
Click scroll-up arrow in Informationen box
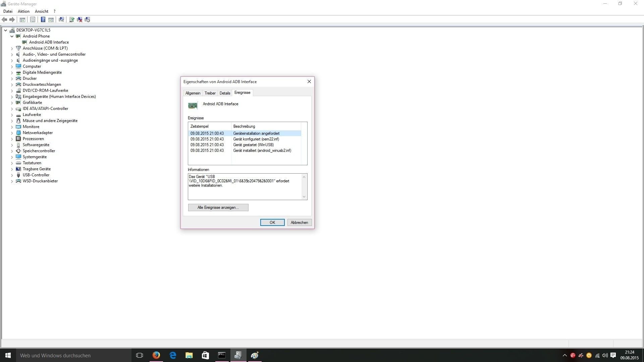pos(304,177)
